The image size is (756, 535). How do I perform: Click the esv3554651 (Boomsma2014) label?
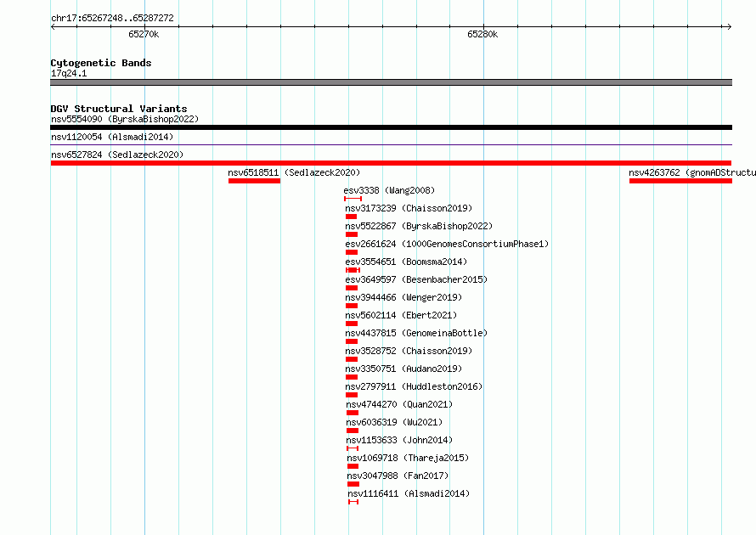click(406, 262)
